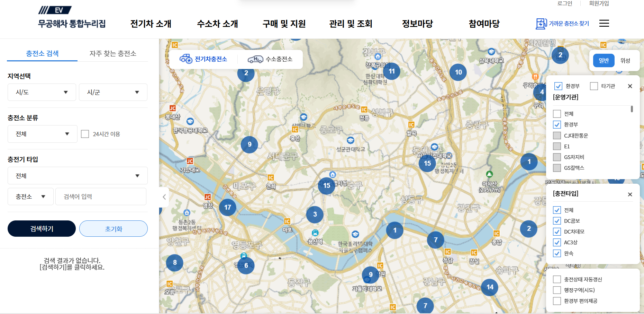Click the 검색하기 search button

(42, 228)
